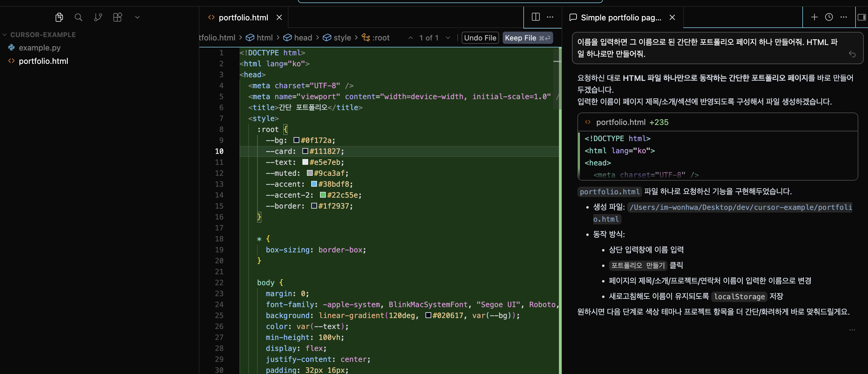868x374 pixels.
Task: Switch to the portfolio.html editor tab
Action: click(x=243, y=18)
